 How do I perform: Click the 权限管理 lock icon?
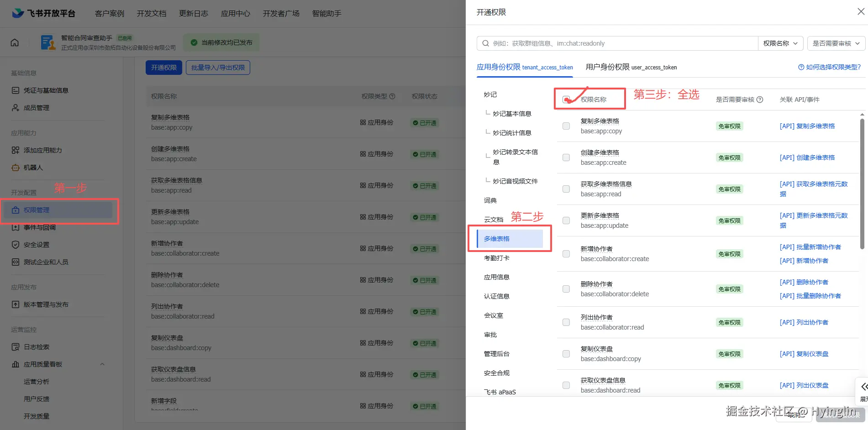(x=16, y=210)
